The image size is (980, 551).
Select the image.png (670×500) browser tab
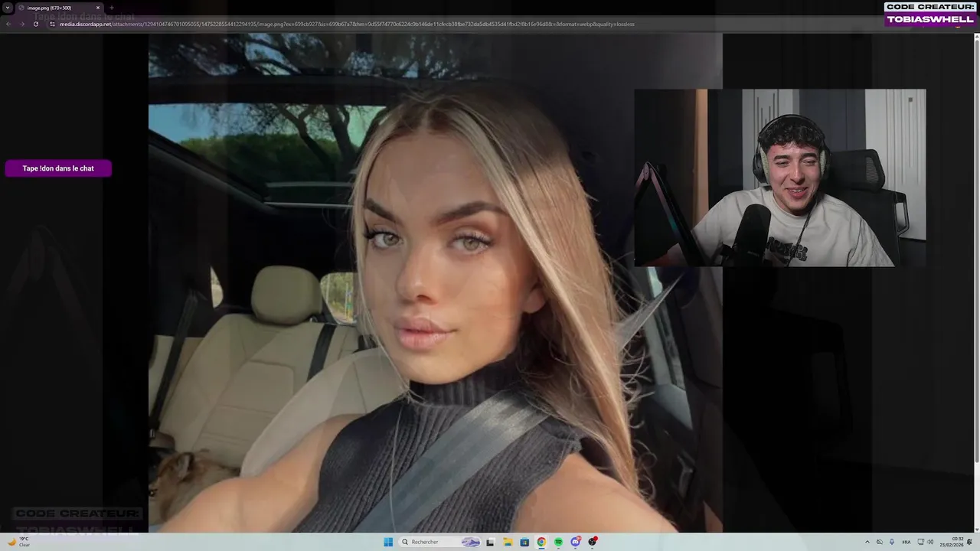[x=60, y=8]
